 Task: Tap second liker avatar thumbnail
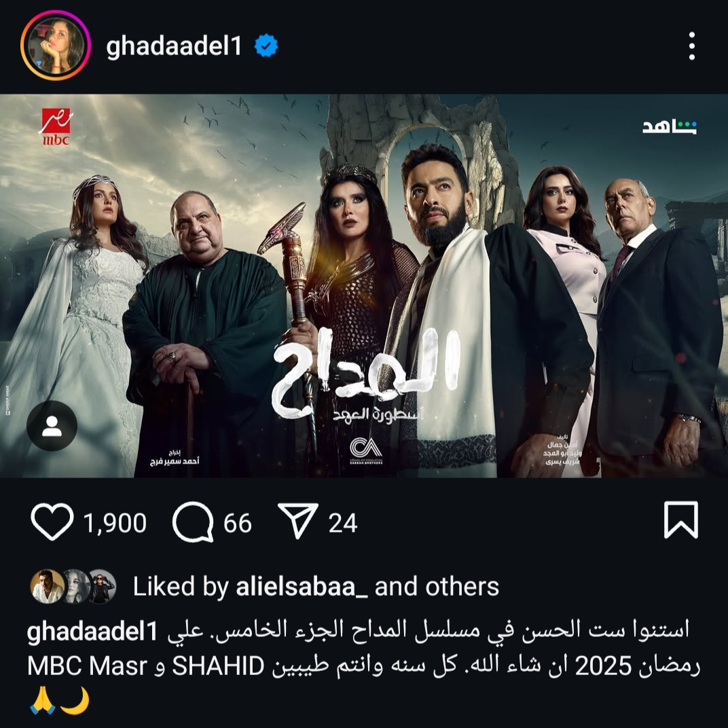point(75,586)
